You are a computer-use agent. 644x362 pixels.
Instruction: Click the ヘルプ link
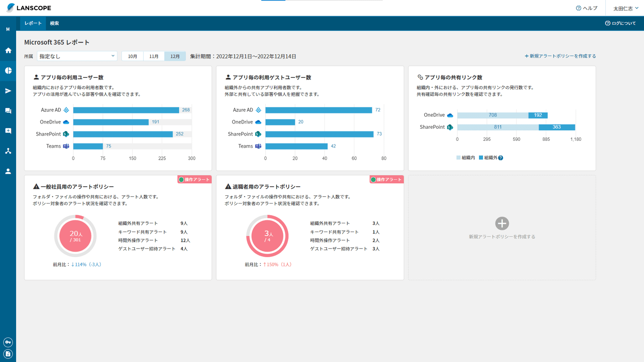pos(587,8)
